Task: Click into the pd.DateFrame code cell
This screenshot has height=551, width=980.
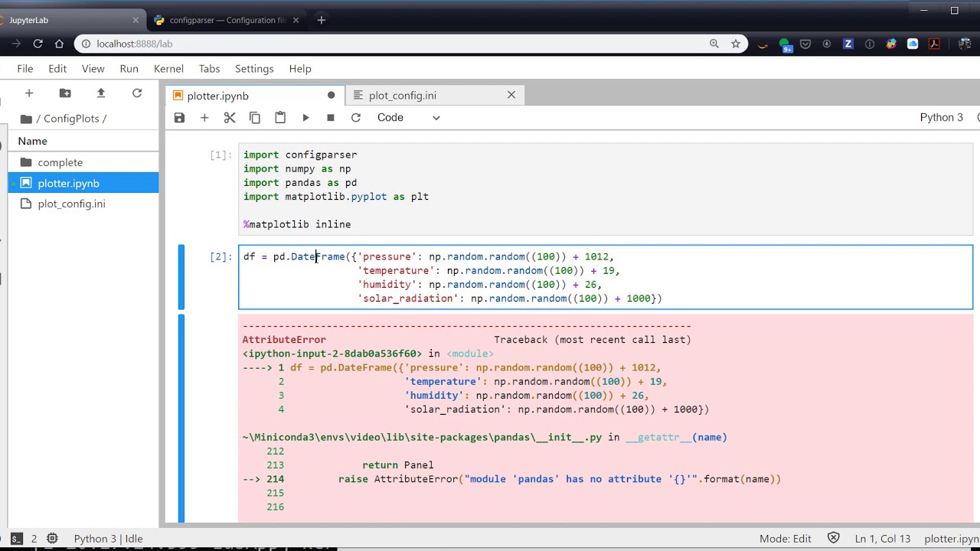Action: click(605, 277)
